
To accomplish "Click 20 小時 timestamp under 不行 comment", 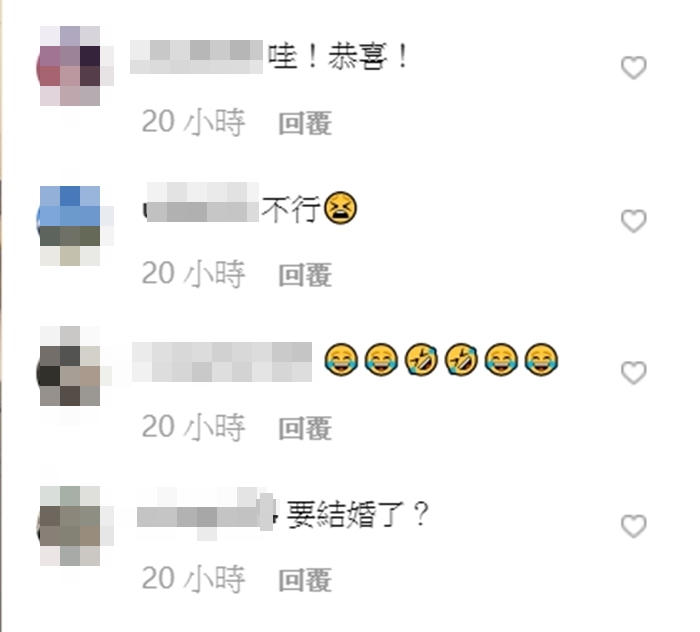I will point(193,274).
